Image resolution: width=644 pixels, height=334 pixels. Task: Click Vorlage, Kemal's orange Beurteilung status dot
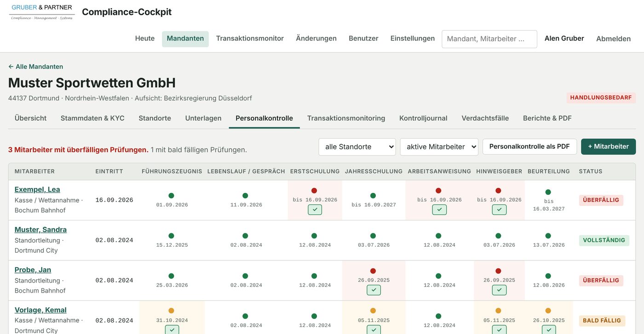click(548, 311)
